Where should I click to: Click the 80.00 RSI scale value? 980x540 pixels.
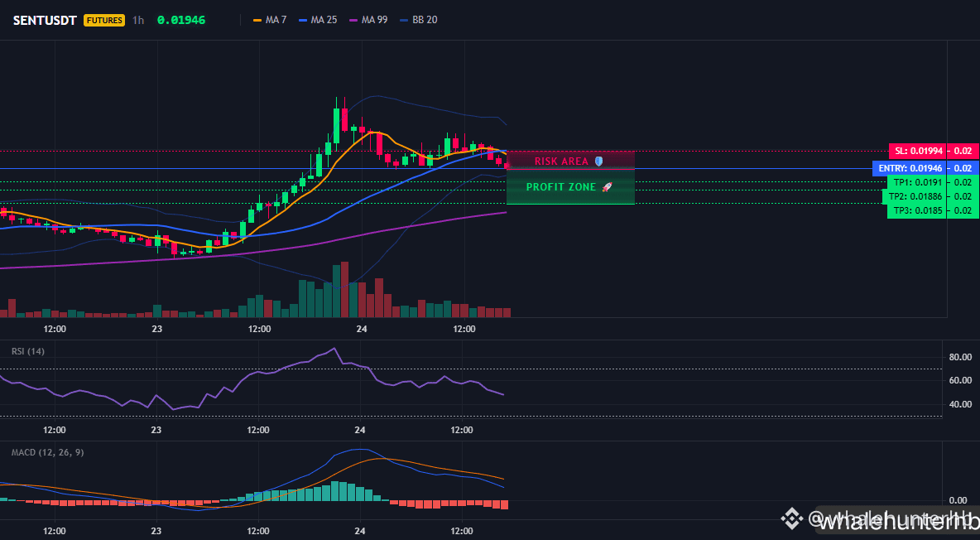click(961, 357)
